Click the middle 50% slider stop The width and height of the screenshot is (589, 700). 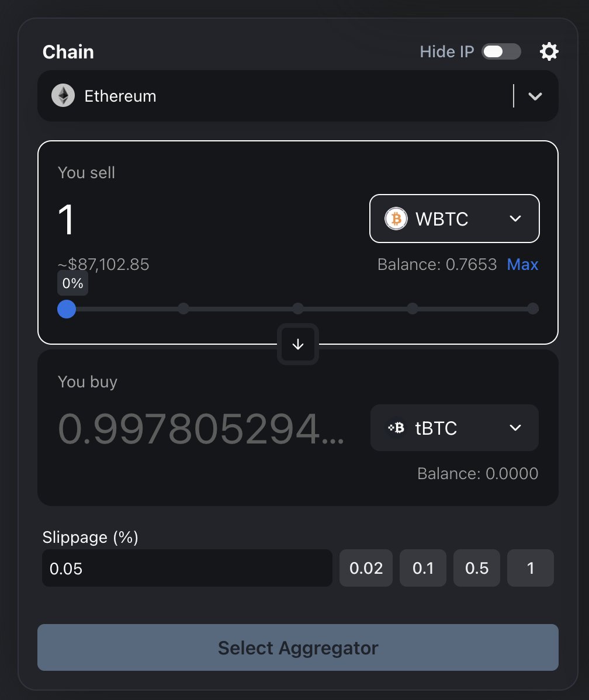click(298, 309)
